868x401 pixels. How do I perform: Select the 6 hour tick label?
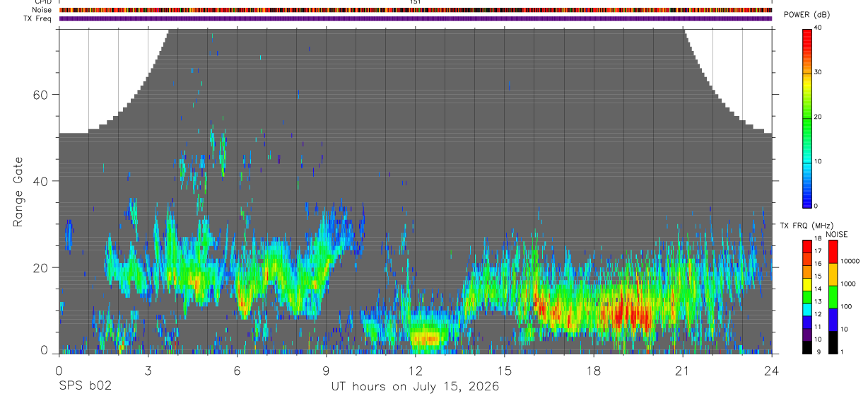[237, 371]
